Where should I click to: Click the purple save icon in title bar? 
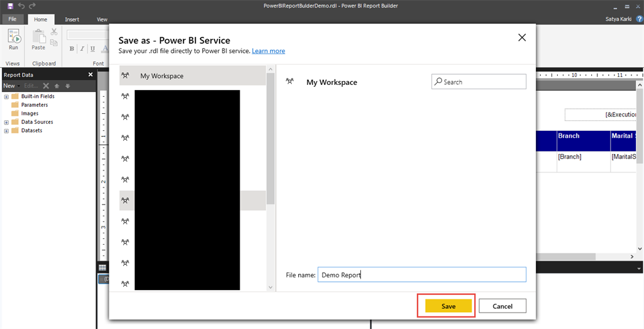click(x=10, y=6)
